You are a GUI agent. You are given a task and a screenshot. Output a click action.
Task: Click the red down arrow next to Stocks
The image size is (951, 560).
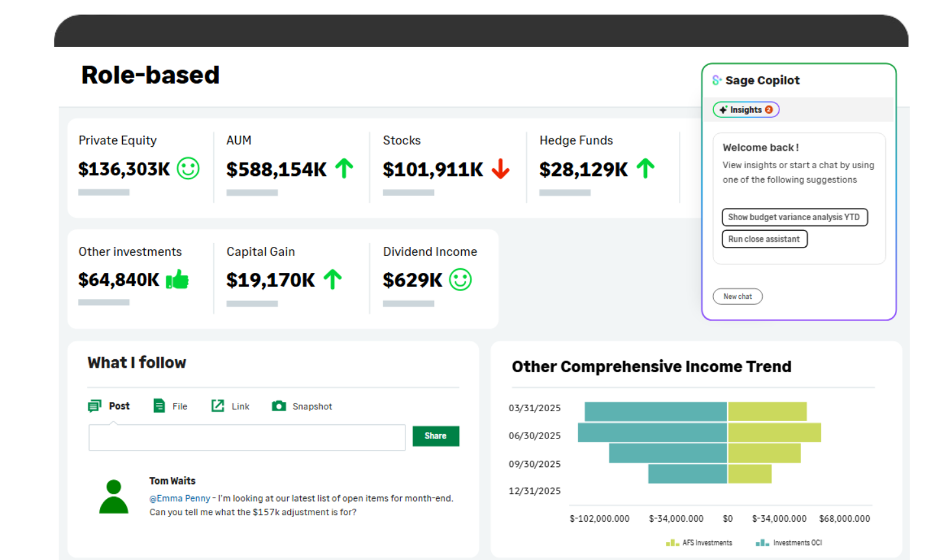point(500,169)
